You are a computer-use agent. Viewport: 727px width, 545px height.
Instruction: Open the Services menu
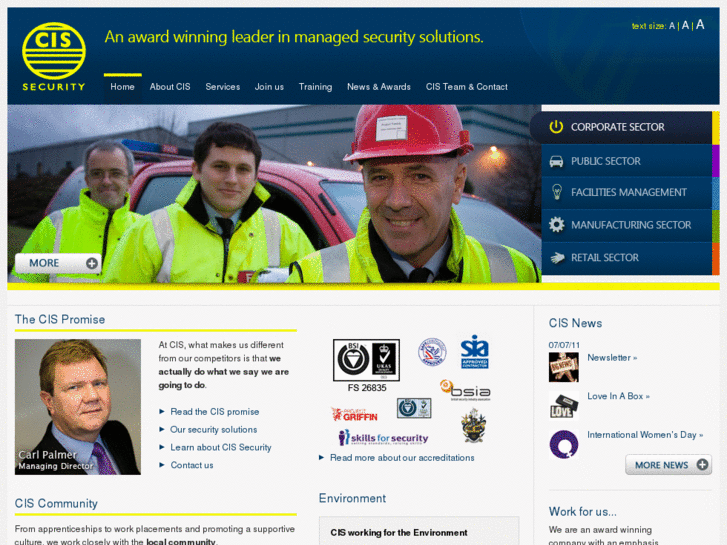click(x=223, y=87)
